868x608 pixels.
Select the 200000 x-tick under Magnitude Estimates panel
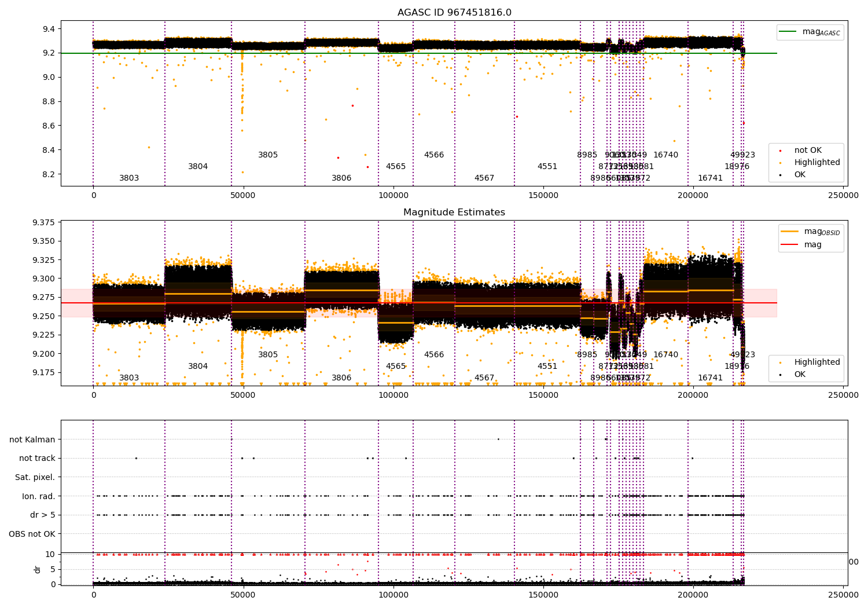point(693,395)
